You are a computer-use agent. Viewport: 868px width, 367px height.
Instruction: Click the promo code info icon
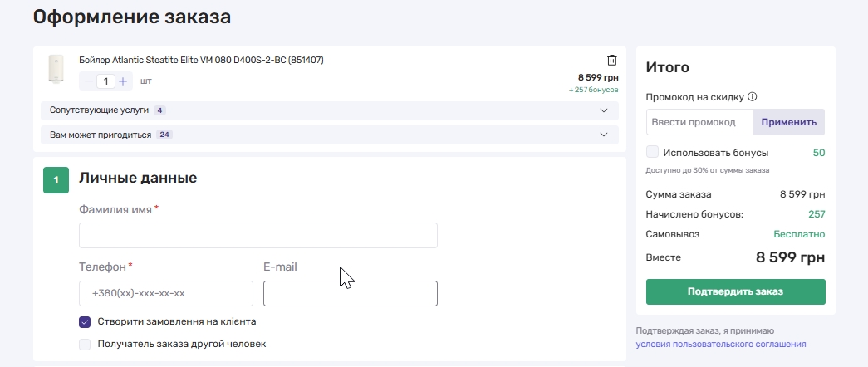click(x=752, y=96)
